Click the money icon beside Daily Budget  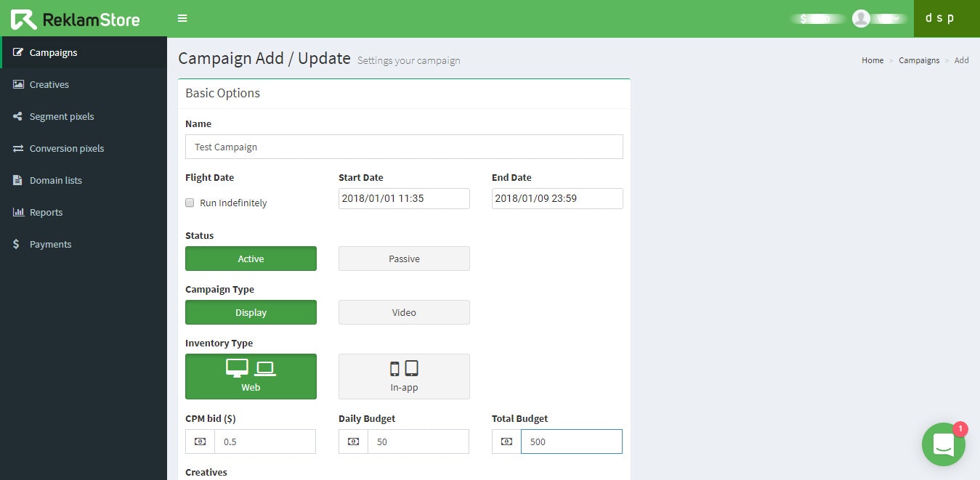[353, 442]
